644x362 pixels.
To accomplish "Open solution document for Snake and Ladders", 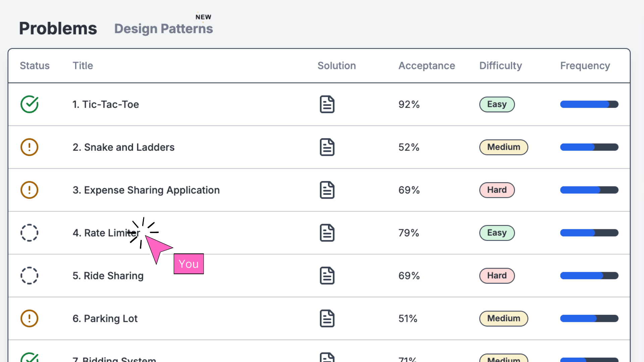I will [327, 147].
